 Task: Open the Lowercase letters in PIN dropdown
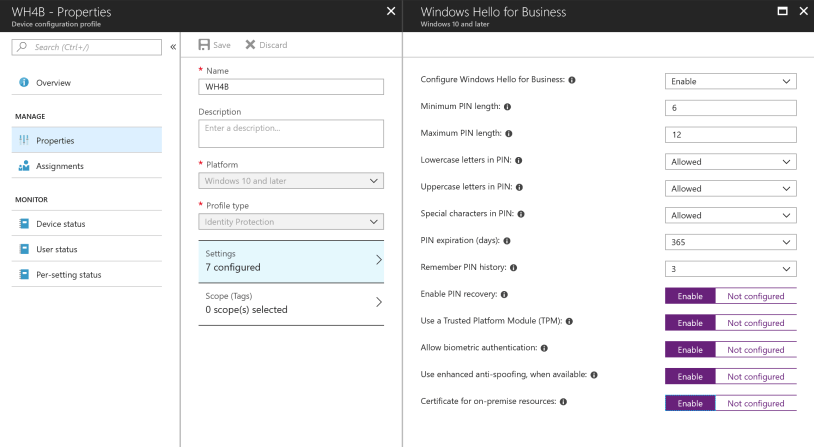(730, 161)
